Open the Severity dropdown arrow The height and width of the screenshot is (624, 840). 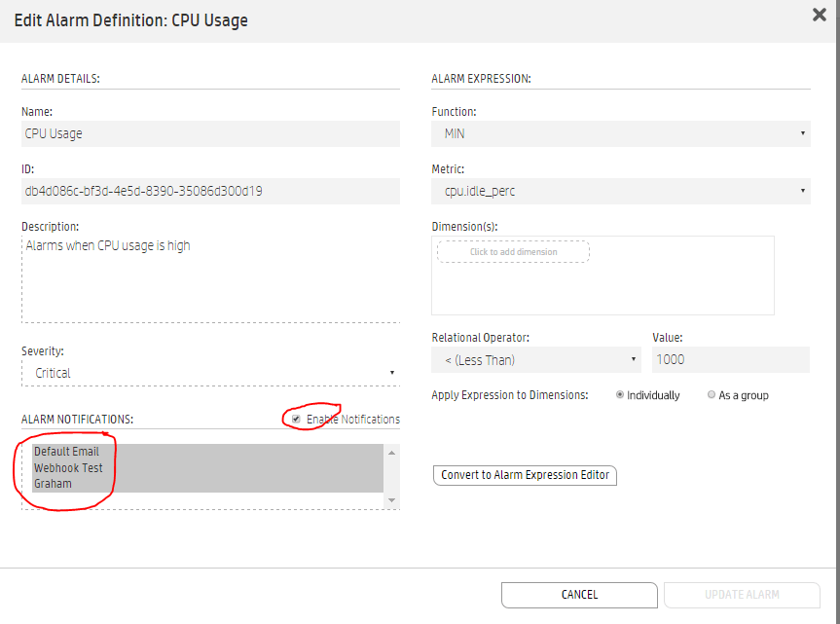(392, 372)
